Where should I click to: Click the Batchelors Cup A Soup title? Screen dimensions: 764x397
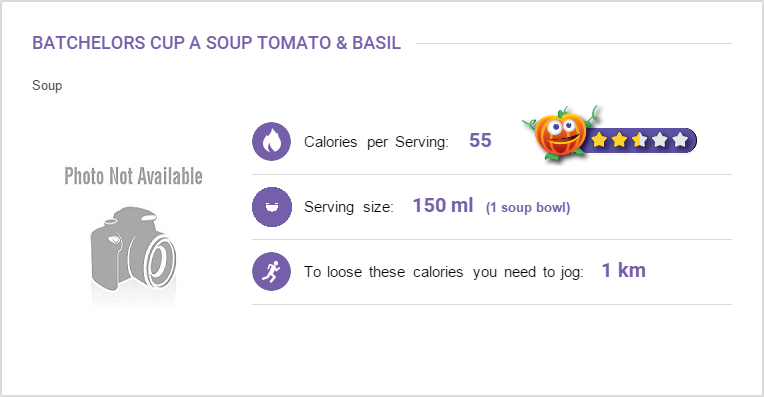(216, 43)
